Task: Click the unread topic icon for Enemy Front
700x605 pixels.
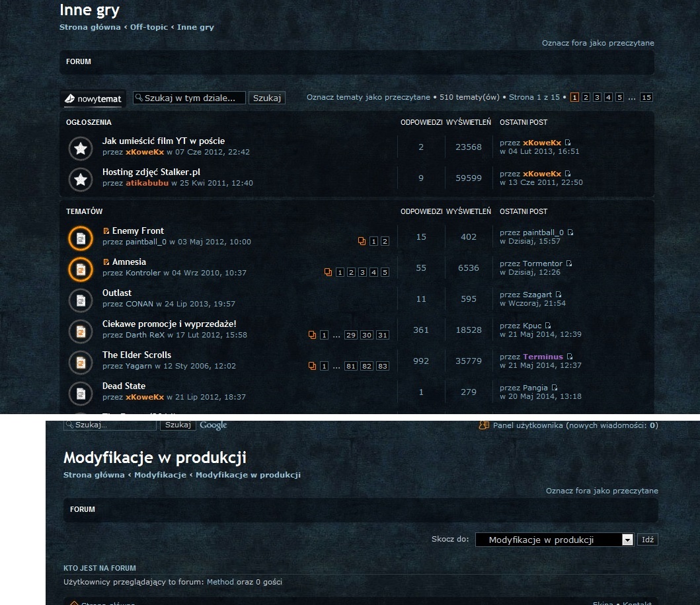Action: pos(81,238)
